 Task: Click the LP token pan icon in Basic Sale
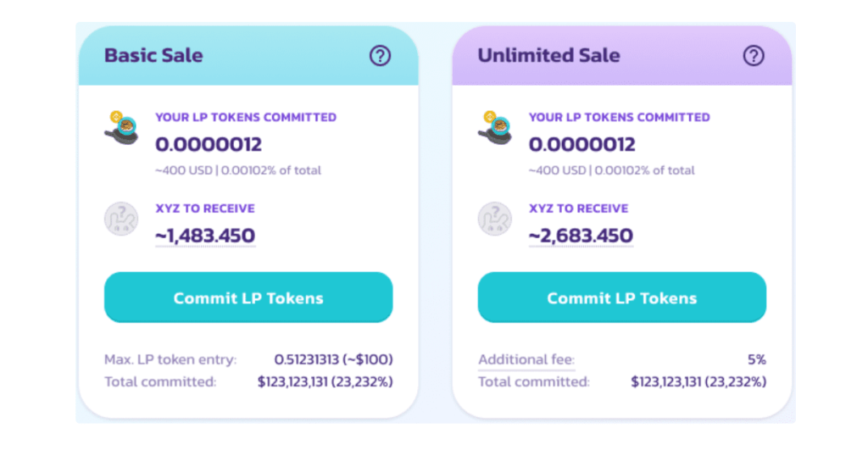(x=121, y=128)
